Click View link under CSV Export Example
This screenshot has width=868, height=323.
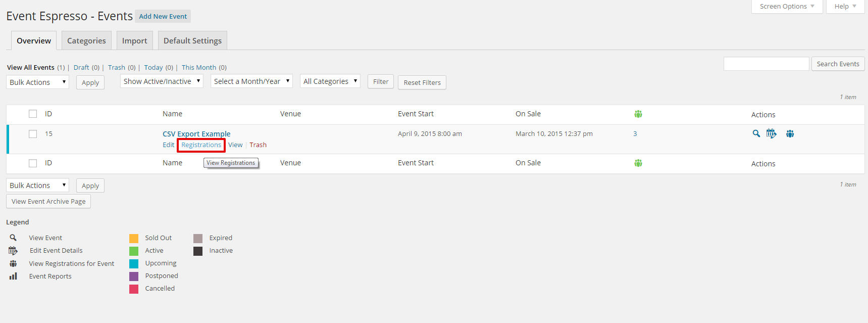pyautogui.click(x=235, y=145)
